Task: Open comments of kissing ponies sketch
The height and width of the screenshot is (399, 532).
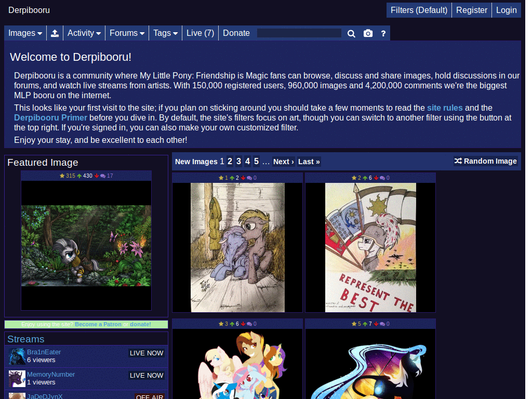Action: (252, 178)
